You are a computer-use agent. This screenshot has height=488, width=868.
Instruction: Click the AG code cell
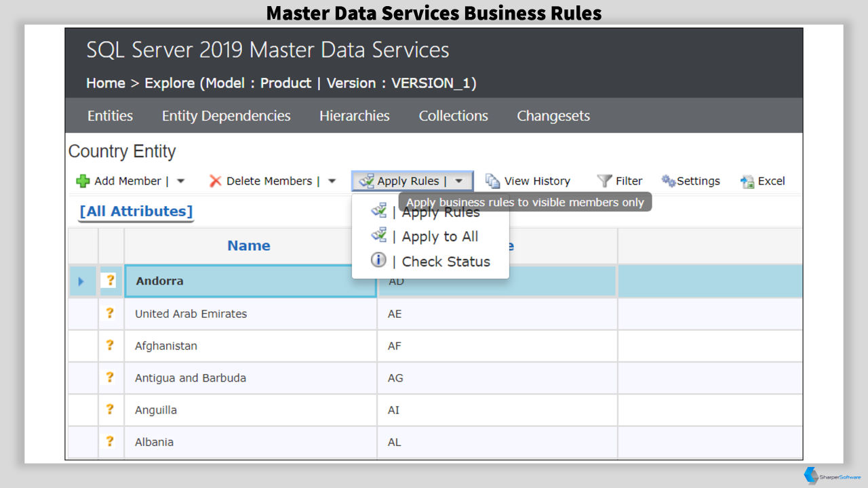coord(497,378)
